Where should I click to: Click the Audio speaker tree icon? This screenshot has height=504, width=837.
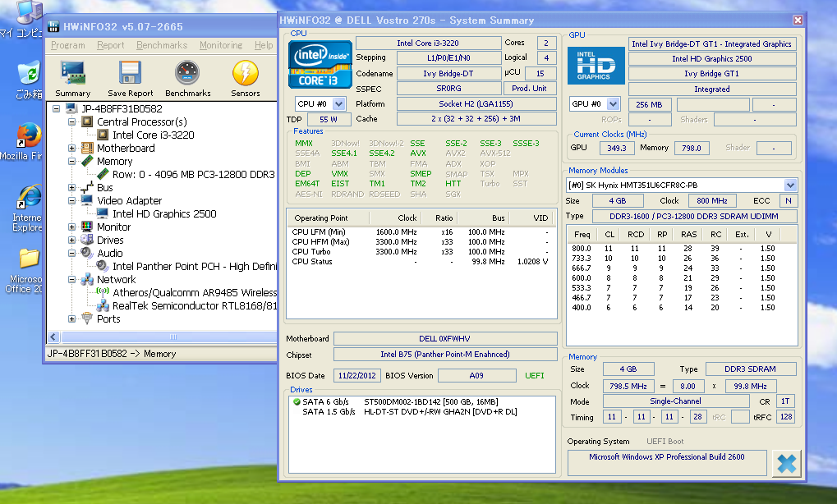pyautogui.click(x=87, y=253)
